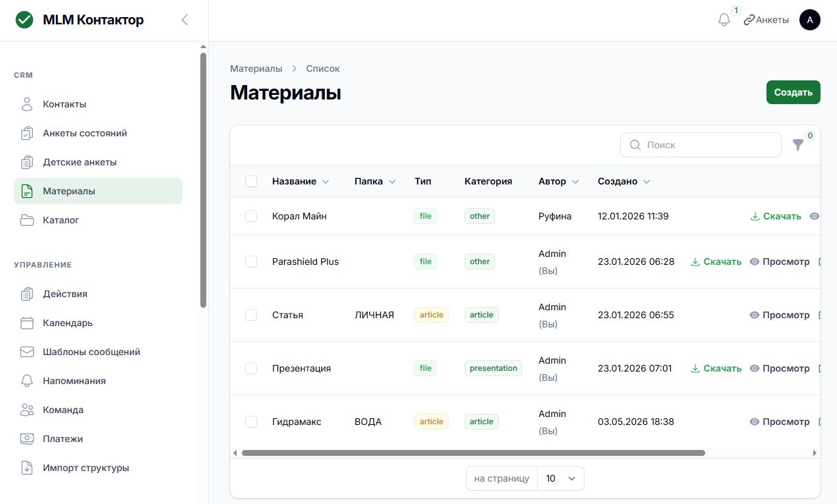
Task: Open Материалы in the sidebar menu
Action: (x=98, y=191)
